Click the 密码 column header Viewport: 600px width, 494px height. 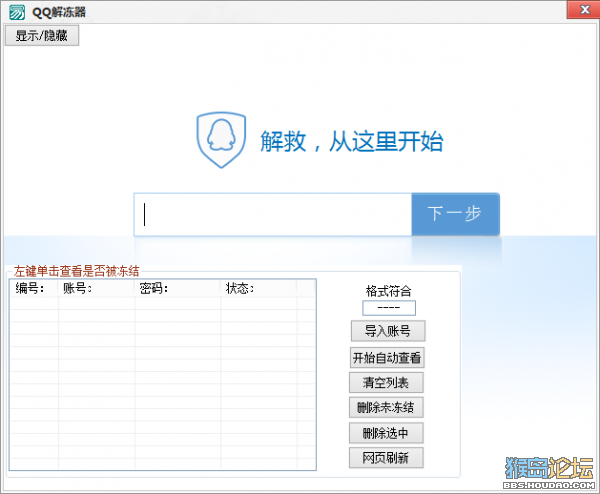click(x=178, y=288)
